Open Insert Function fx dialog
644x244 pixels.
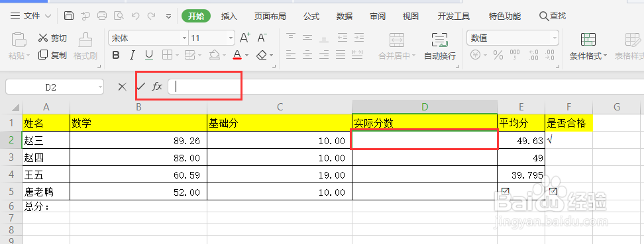pyautogui.click(x=157, y=87)
